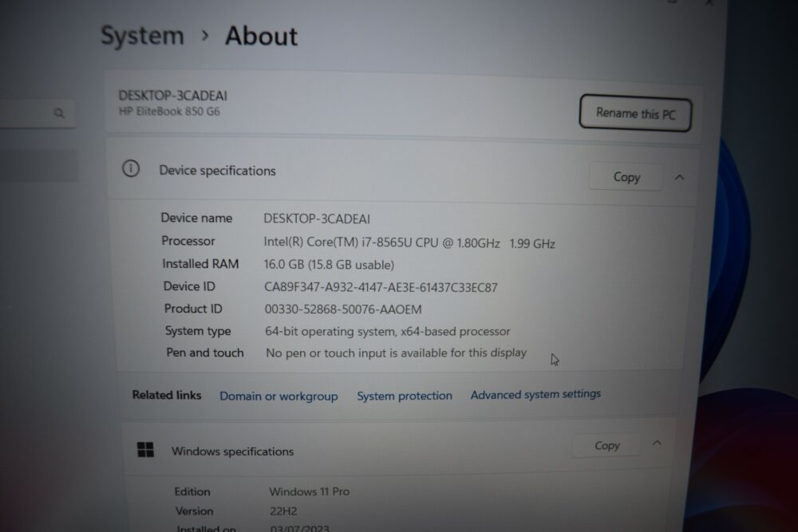
Task: Select the Installed RAM value 16.0 GB
Action: point(329,265)
